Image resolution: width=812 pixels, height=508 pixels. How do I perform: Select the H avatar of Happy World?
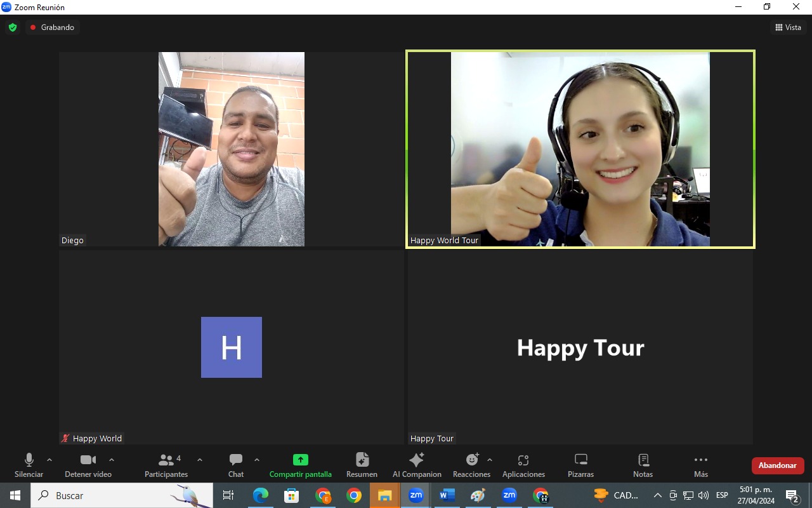pos(232,347)
